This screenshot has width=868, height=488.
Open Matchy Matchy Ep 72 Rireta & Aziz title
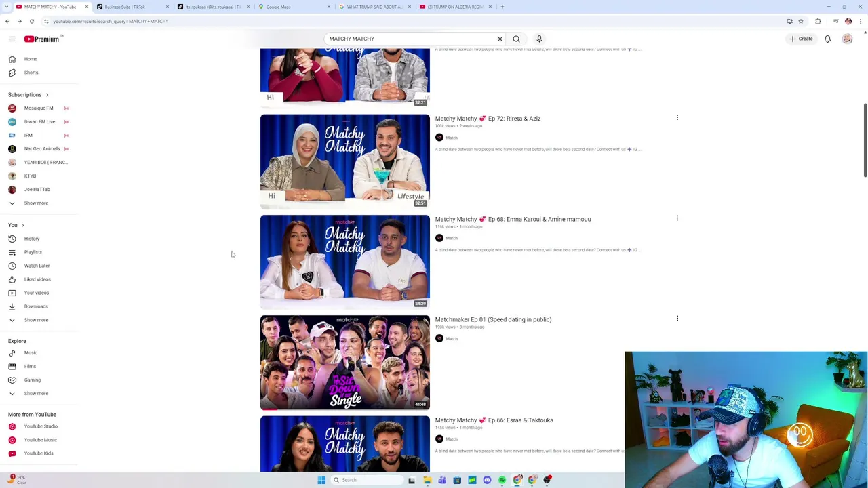(488, 119)
